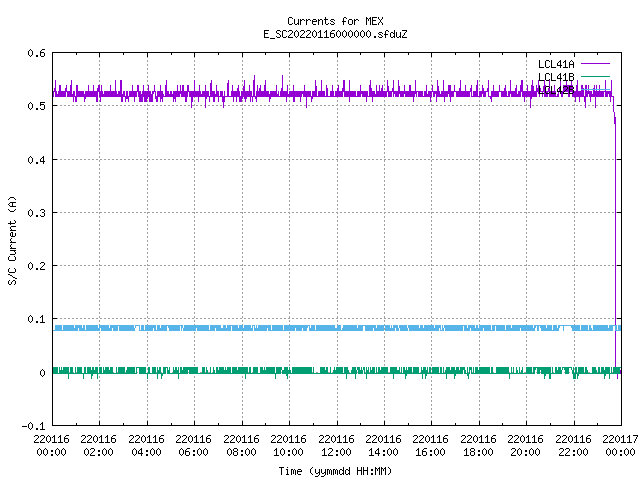
Task: Click the chart title 'Currents for MEX'
Action: (335, 21)
